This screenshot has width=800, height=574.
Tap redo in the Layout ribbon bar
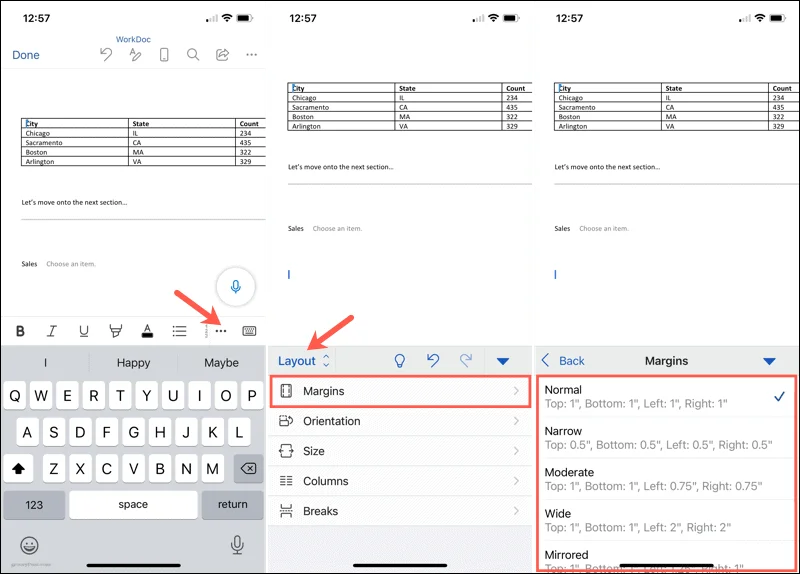[x=466, y=361]
